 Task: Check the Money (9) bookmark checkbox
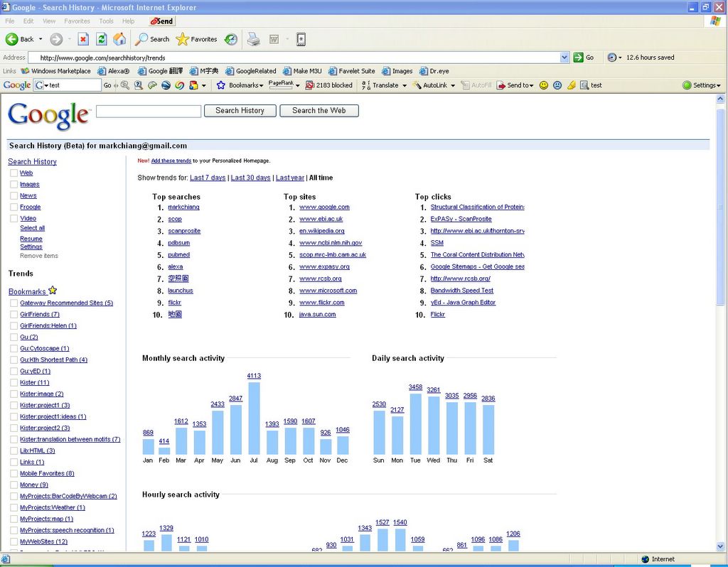point(14,485)
